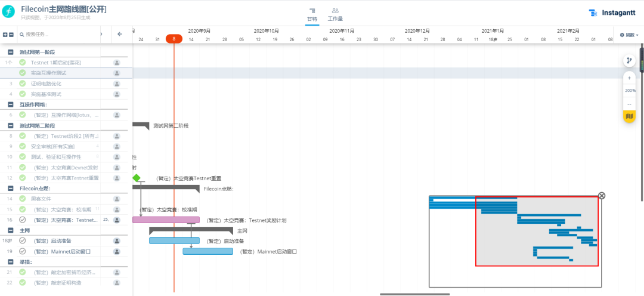Click assignee icon for 黑客文件 row

pos(117,199)
